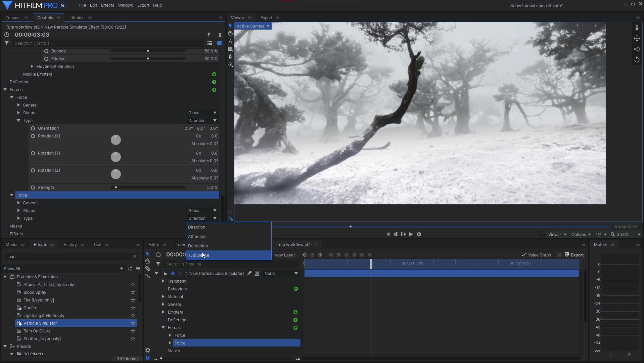Viewport: 644px width, 363px height.
Task: Toggle the timeline snapping magnet
Action: [148, 358]
